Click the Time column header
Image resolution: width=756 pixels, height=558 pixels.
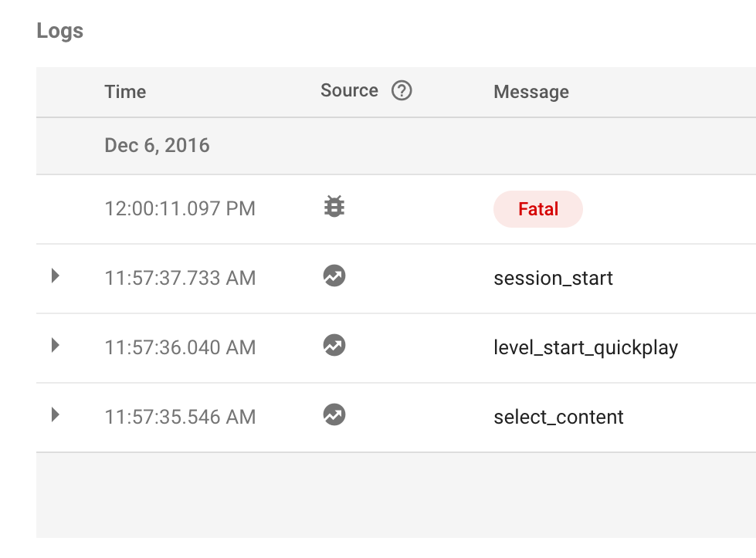[x=125, y=92]
